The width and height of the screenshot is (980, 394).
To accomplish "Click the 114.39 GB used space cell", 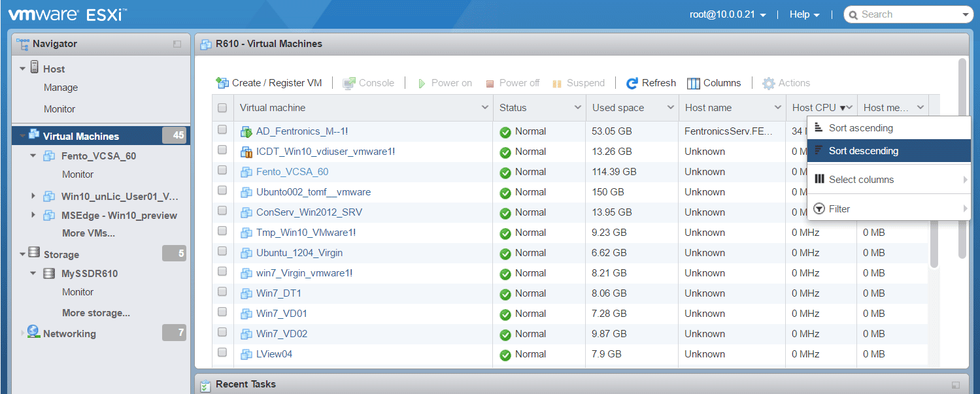I will [x=632, y=172].
